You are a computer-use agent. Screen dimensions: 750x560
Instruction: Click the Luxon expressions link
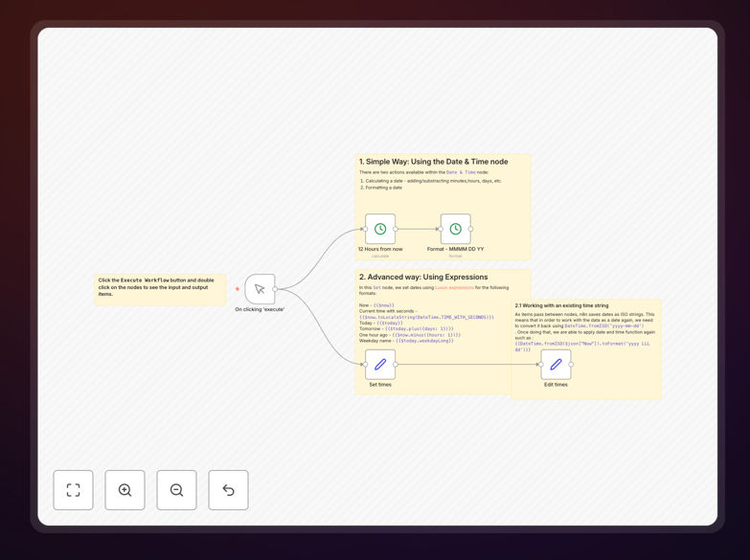pos(454,287)
